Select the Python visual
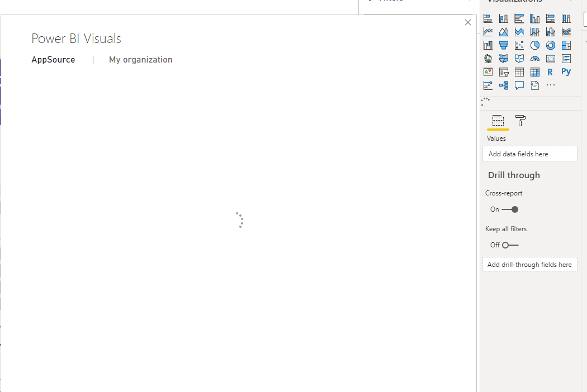 [566, 72]
